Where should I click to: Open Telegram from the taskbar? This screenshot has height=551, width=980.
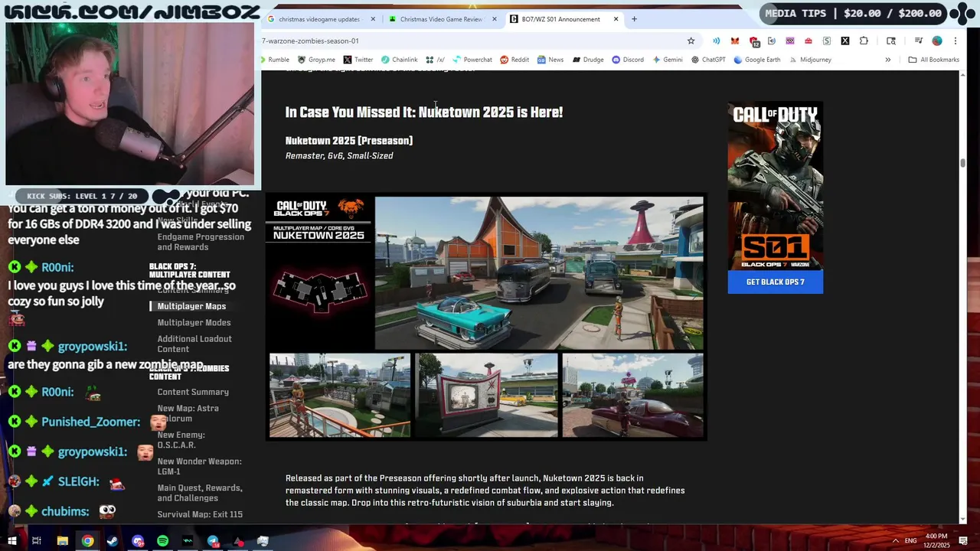213,541
